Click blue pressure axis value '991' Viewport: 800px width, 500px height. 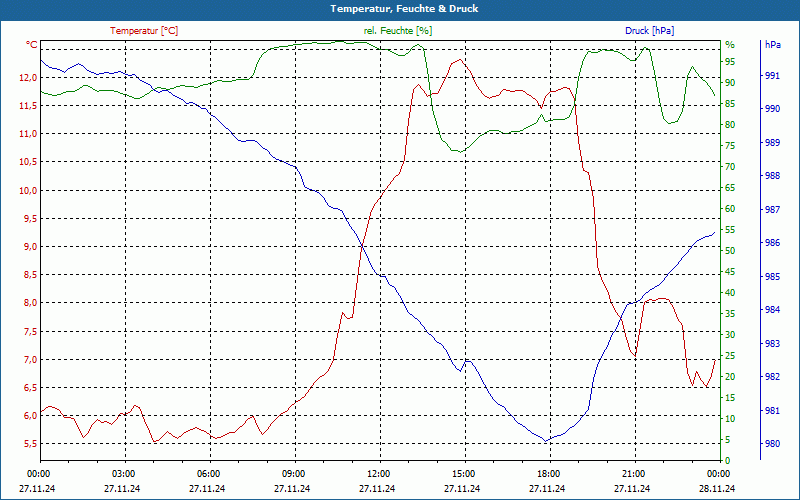(773, 76)
